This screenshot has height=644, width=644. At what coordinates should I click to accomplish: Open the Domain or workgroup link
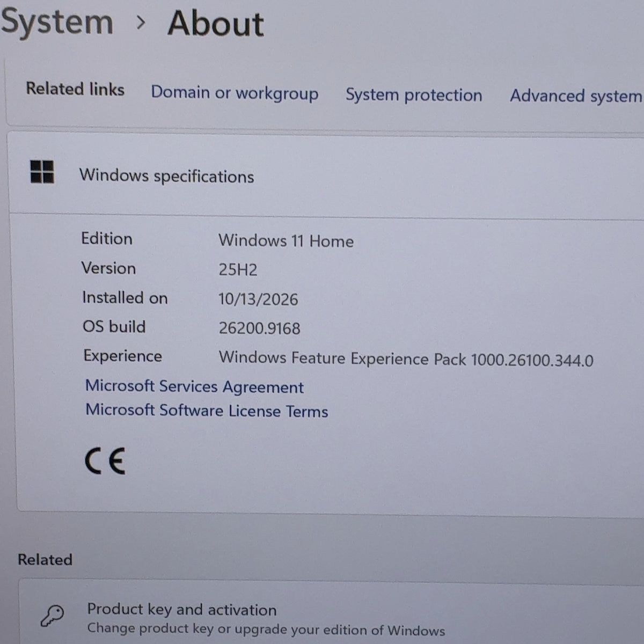point(235,93)
